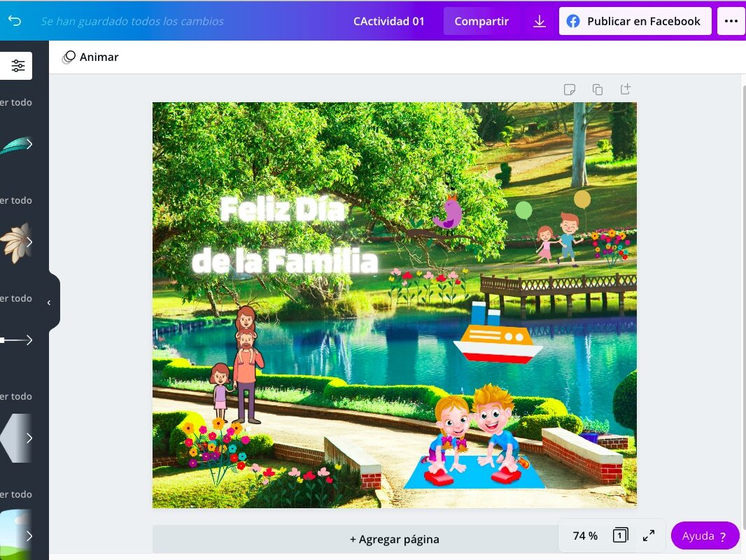The width and height of the screenshot is (746, 560).
Task: Click the add new page icon above canvas
Action: 626,90
